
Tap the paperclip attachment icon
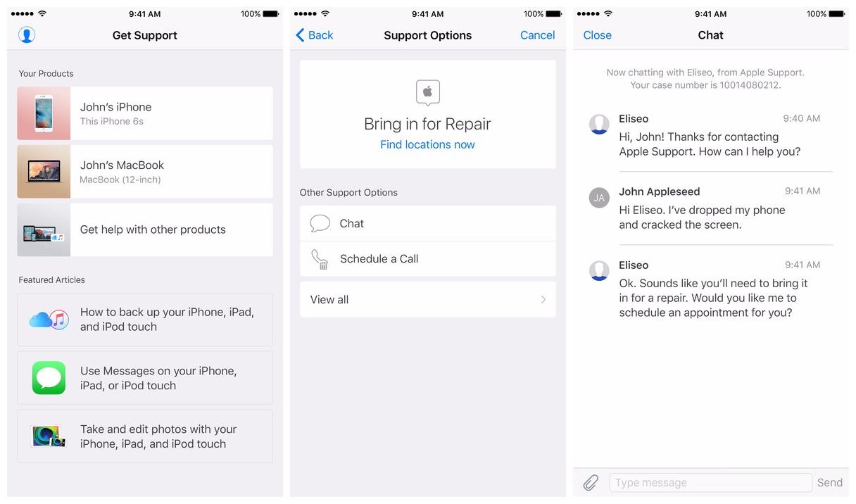coord(591,482)
